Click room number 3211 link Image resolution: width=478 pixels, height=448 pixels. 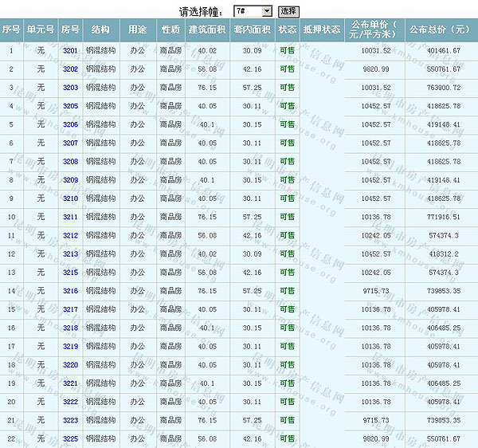(70, 217)
